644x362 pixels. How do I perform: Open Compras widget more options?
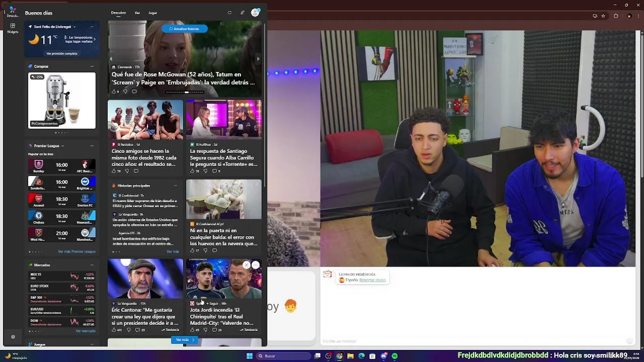point(92,66)
